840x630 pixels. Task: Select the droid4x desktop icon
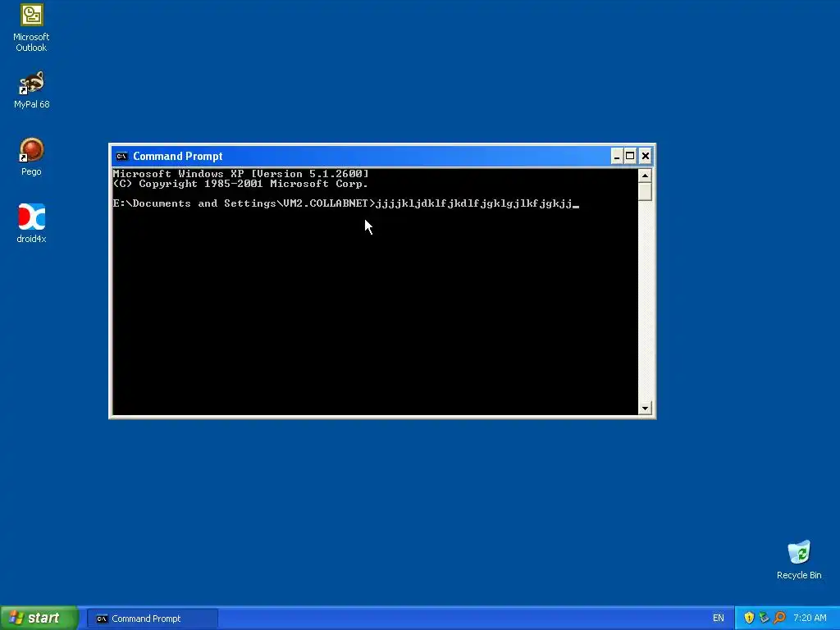(x=31, y=223)
